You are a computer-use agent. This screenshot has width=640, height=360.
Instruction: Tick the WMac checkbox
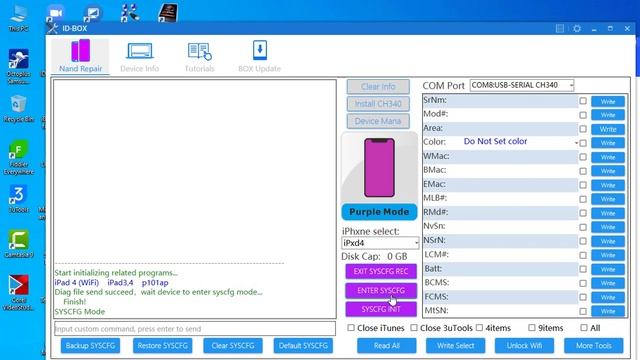[x=583, y=157]
